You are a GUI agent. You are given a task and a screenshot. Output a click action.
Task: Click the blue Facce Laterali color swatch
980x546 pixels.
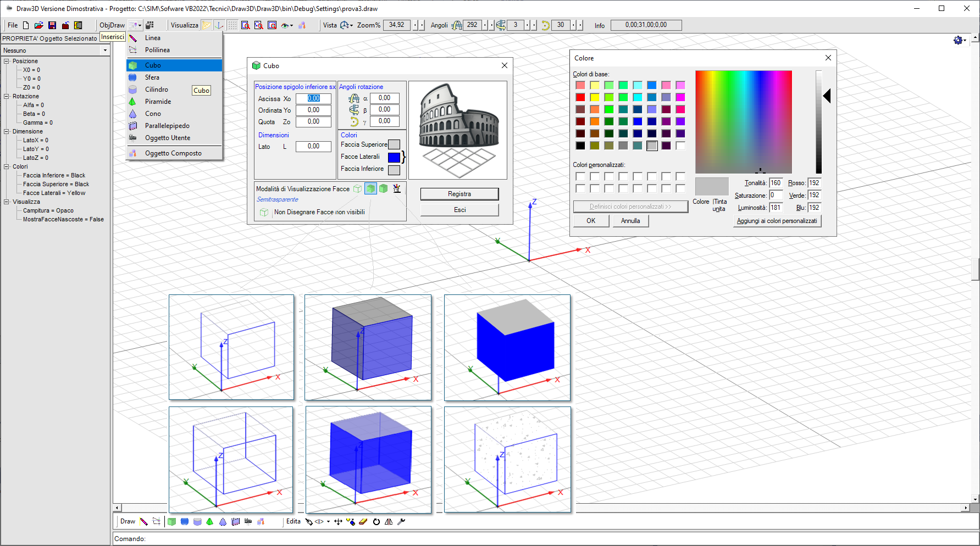394,157
